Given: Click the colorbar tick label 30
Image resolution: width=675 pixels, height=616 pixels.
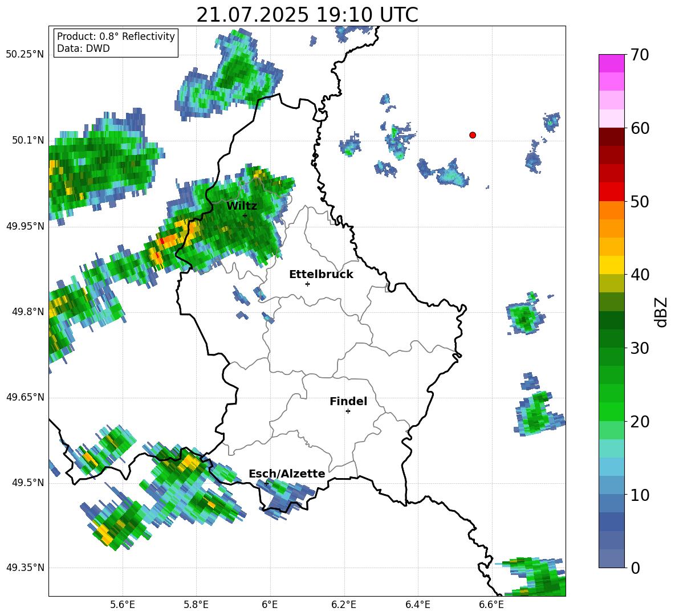Looking at the screenshot, I should click(640, 348).
